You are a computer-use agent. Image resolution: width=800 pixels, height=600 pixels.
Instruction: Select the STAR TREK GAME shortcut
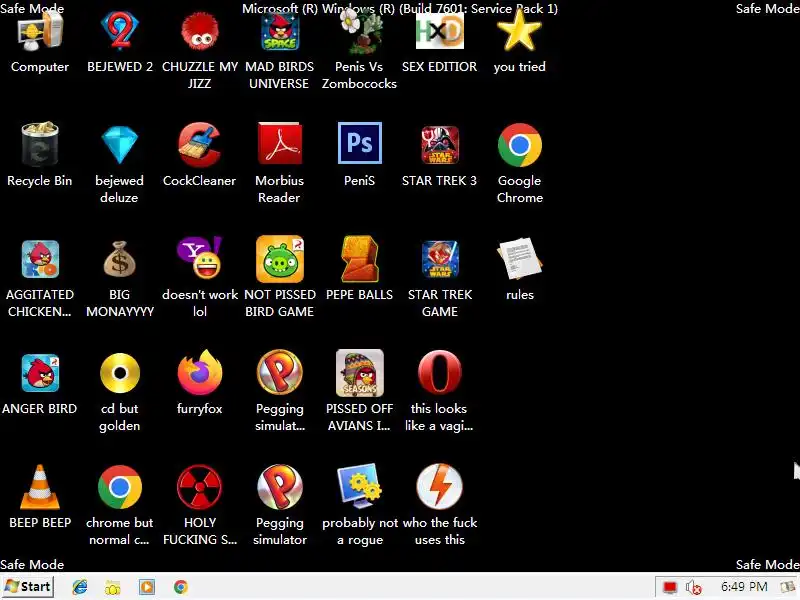coord(440,259)
